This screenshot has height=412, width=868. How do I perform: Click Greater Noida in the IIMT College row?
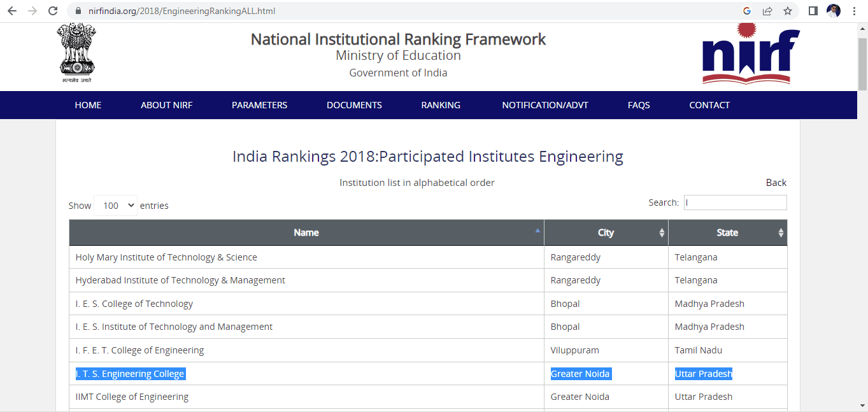(x=580, y=397)
